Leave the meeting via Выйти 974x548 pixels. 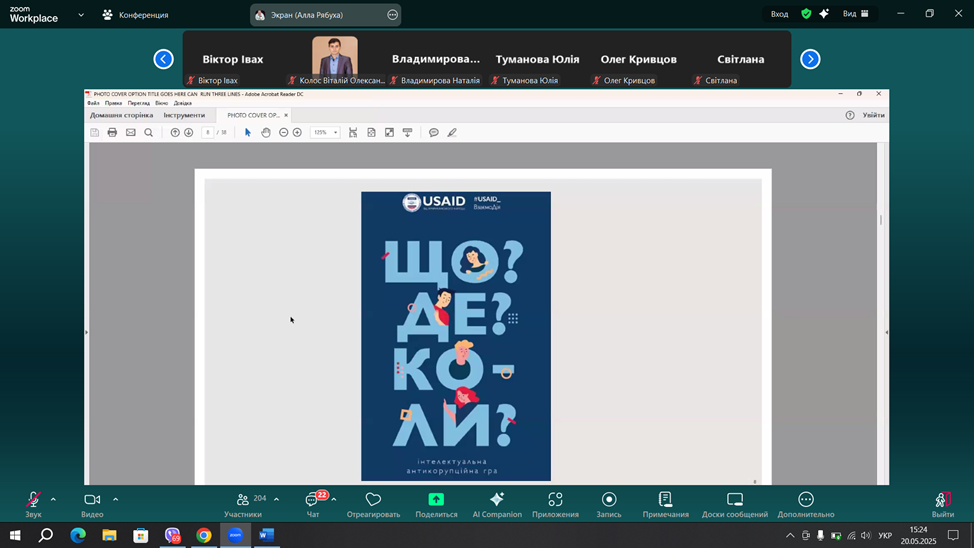(942, 501)
